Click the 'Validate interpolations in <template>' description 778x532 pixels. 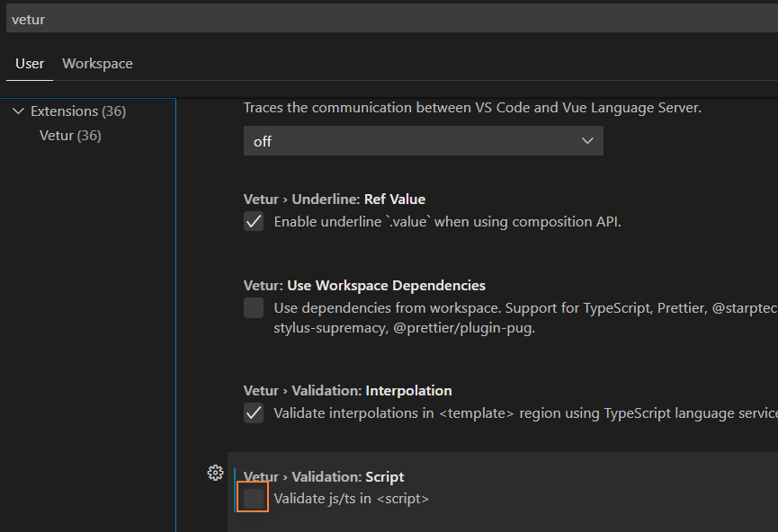(x=522, y=413)
